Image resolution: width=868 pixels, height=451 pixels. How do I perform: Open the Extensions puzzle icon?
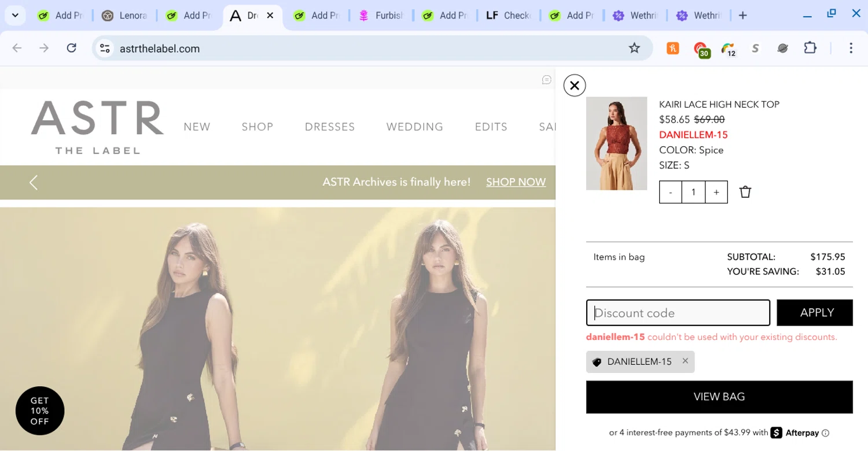811,48
